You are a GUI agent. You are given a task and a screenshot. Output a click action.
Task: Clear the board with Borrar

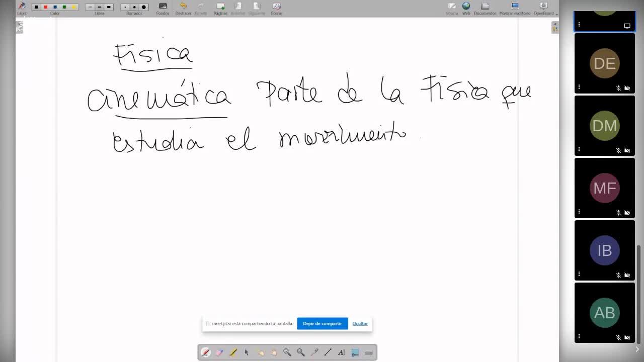[276, 8]
